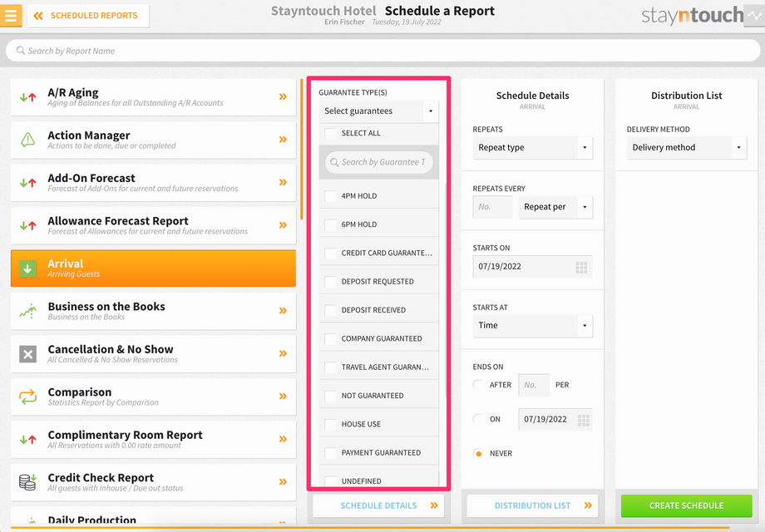
Task: Click the Comparison row double chevron
Action: coord(283,397)
